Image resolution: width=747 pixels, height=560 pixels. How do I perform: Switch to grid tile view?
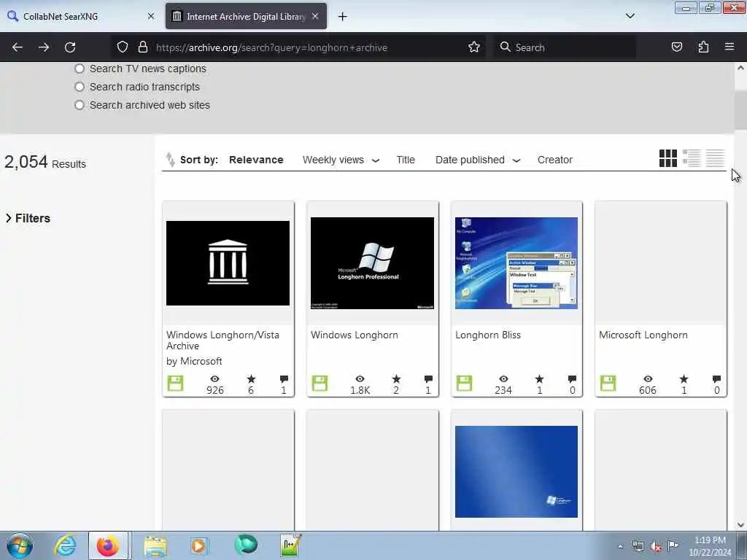pyautogui.click(x=668, y=158)
